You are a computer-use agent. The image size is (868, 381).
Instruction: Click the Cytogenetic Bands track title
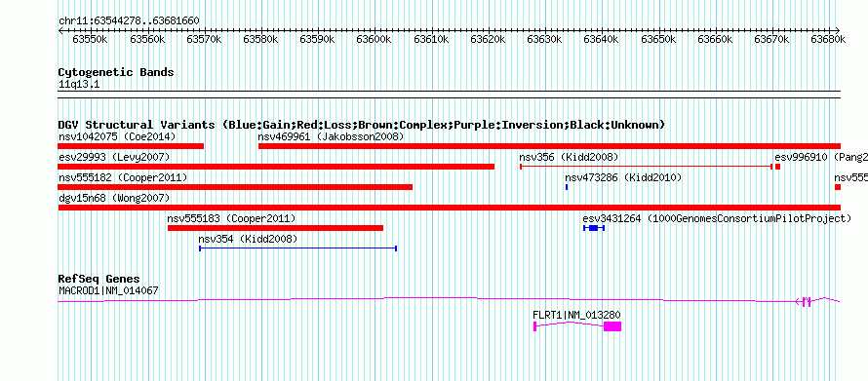pyautogui.click(x=116, y=72)
